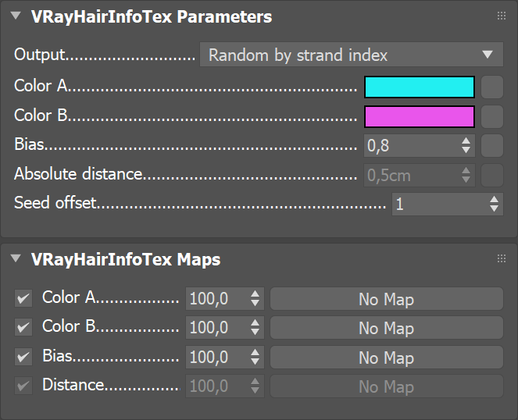The image size is (518, 420).
Task: Click the map slot button beside Color B swatch
Action: click(x=492, y=116)
